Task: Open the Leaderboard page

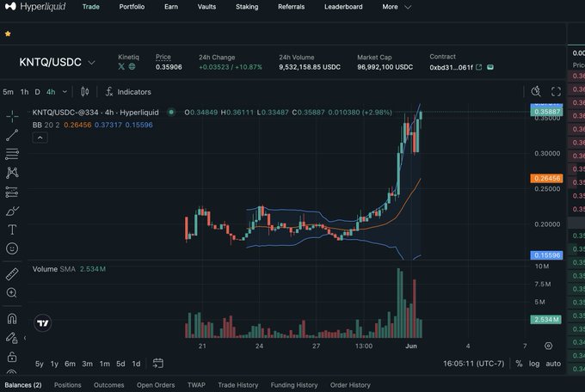Action: 343,7
